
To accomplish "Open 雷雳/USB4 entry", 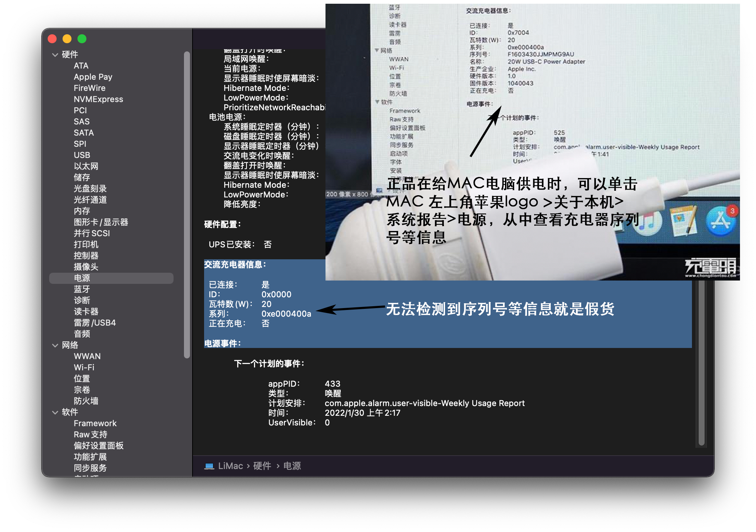I will click(x=95, y=323).
